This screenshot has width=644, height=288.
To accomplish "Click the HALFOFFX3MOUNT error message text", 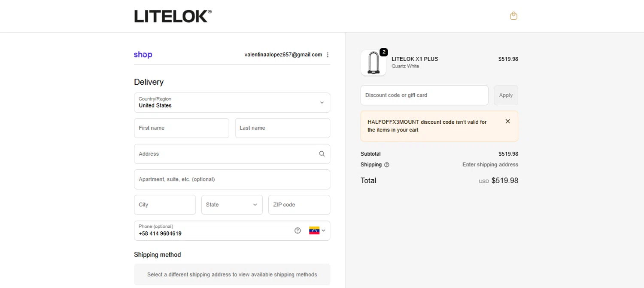I will [427, 126].
